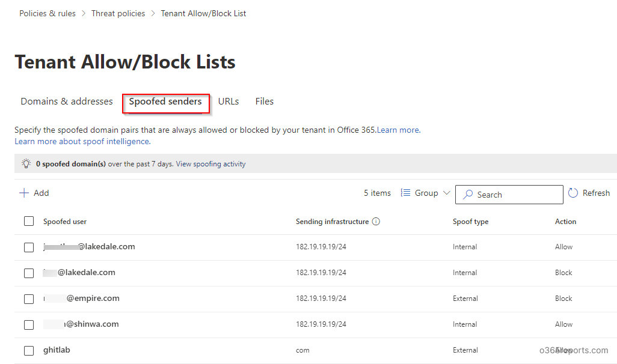Viewport: 617px width, 364px height.
Task: Click the lightbulb icon in spoofed domains banner
Action: (26, 163)
